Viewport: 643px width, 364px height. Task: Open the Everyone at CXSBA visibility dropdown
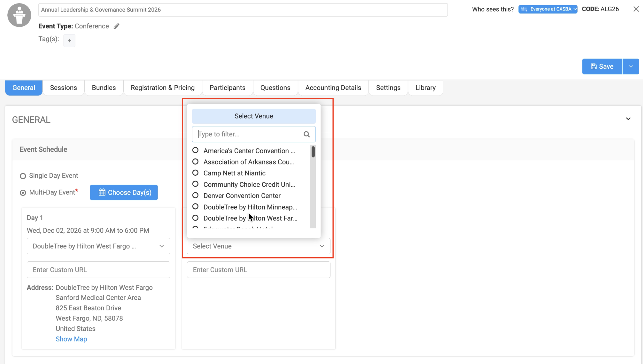coord(548,9)
